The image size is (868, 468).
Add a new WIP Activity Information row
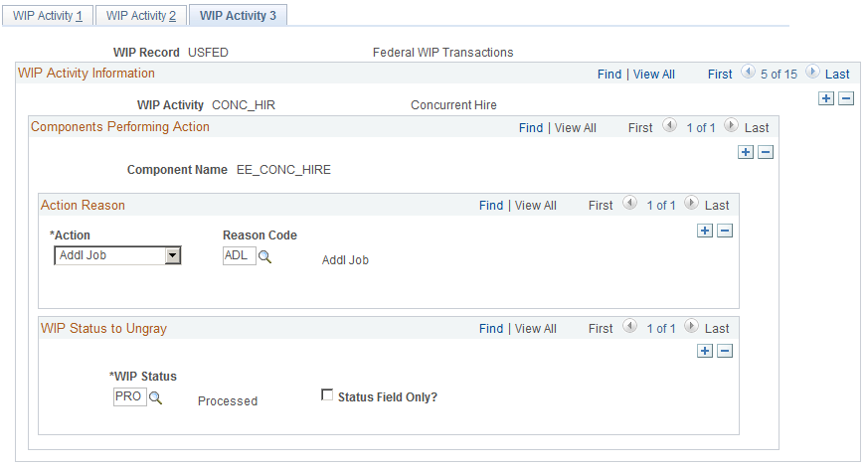click(x=826, y=98)
